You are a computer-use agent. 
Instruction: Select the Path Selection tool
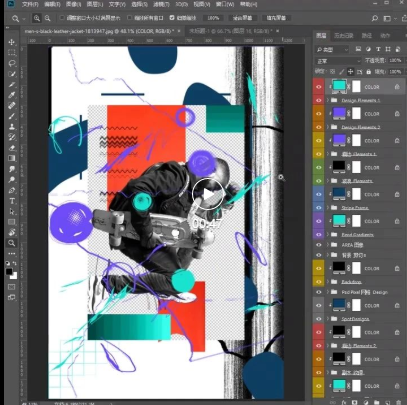[x=12, y=211]
